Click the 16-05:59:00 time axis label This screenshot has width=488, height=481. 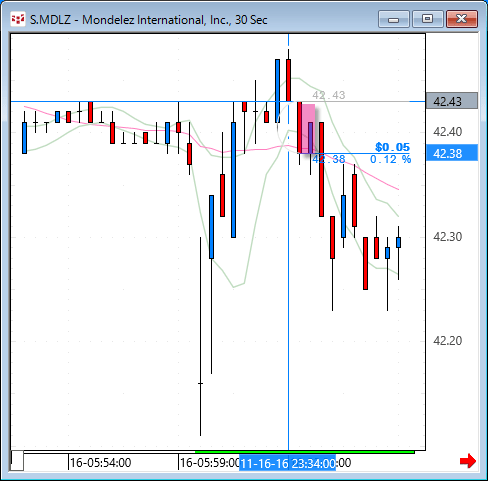point(210,463)
